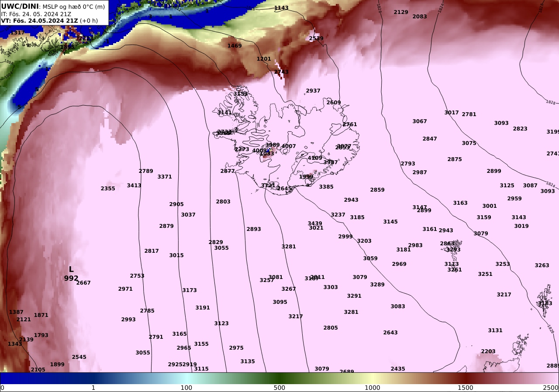Image resolution: width=559 pixels, height=392 pixels.
Task: Click the height value 1201
Action: click(x=264, y=59)
